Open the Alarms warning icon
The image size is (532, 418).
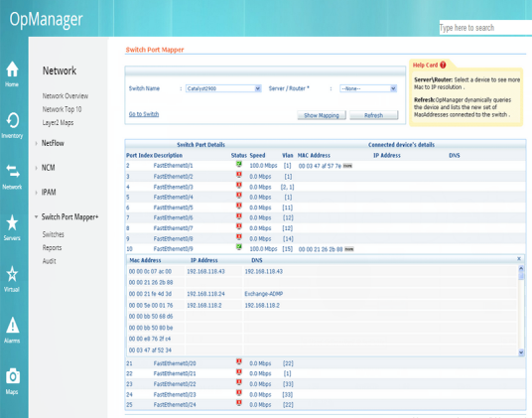click(x=12, y=325)
